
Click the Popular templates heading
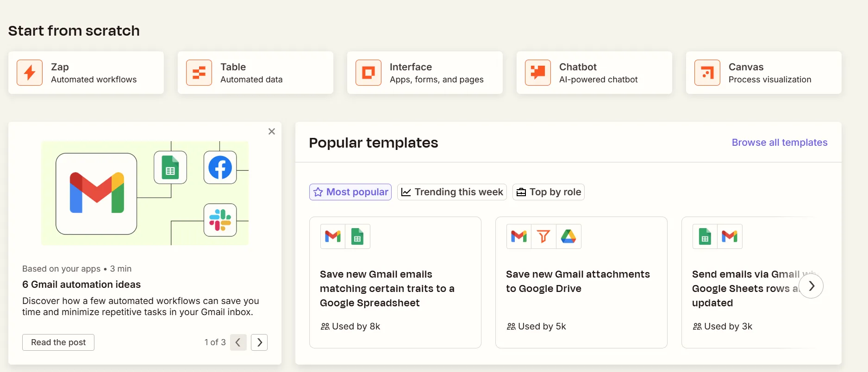click(374, 143)
